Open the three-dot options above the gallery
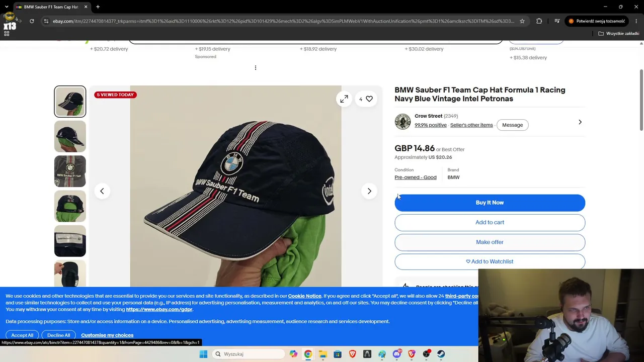Viewport: 644px width, 362px height. point(256,68)
